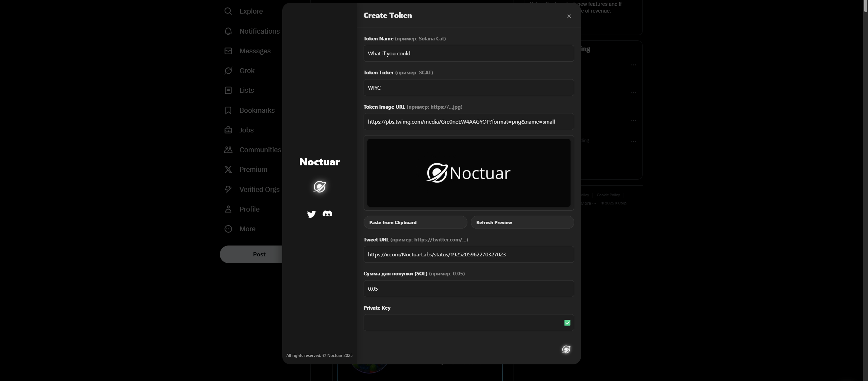Screen dimensions: 868x381
Task: Click the Noctuar title in side panel
Action: [x=320, y=162]
